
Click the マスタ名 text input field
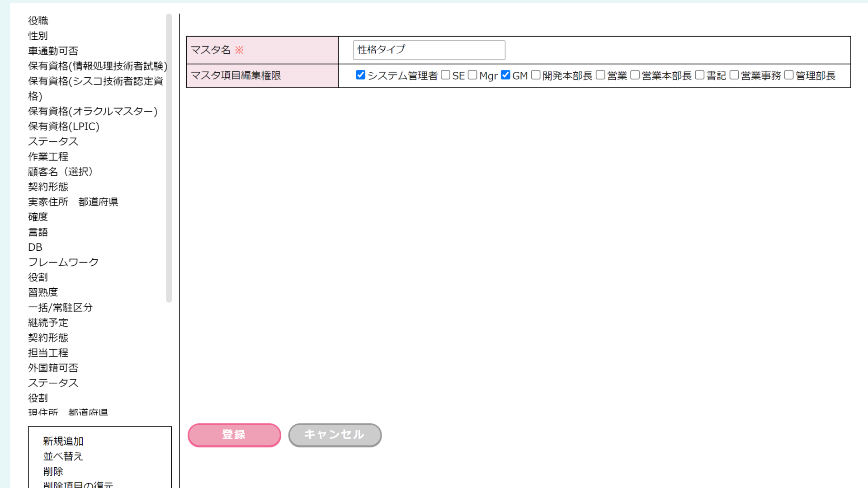(429, 50)
